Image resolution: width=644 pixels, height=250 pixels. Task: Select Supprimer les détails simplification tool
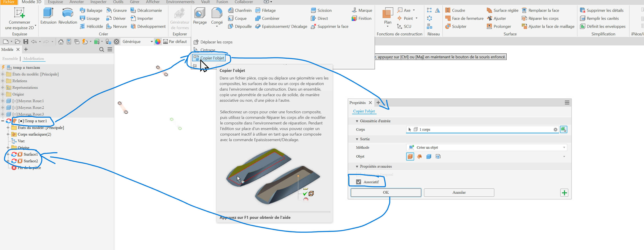coord(602,10)
